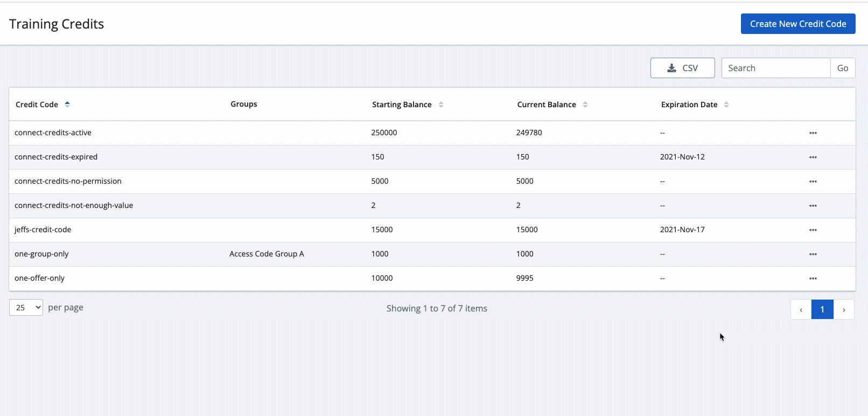Go to previous page arrow
Image resolution: width=868 pixels, height=416 pixels.
pyautogui.click(x=801, y=309)
